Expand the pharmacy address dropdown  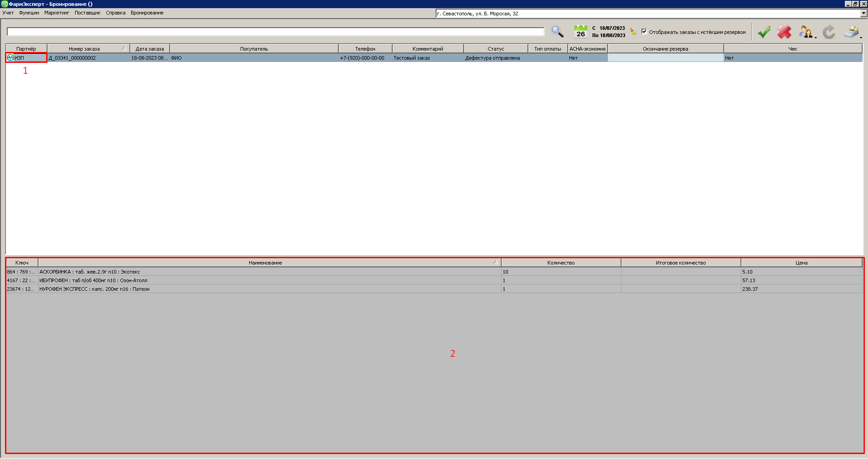click(x=863, y=14)
